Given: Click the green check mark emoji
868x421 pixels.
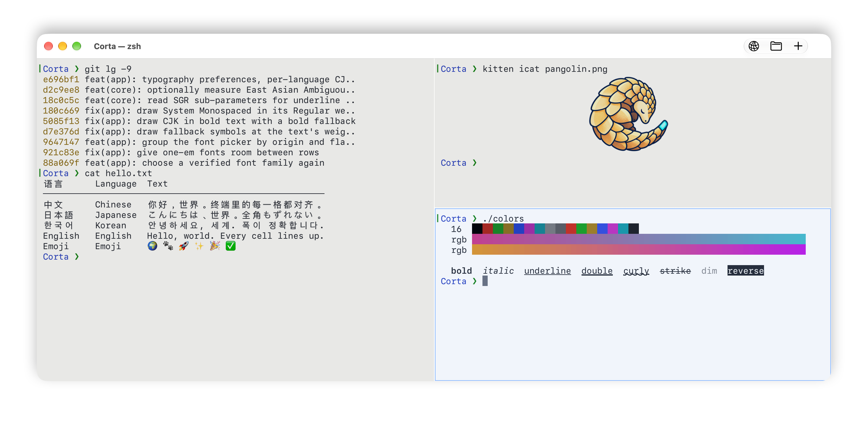Looking at the screenshot, I should coord(230,246).
